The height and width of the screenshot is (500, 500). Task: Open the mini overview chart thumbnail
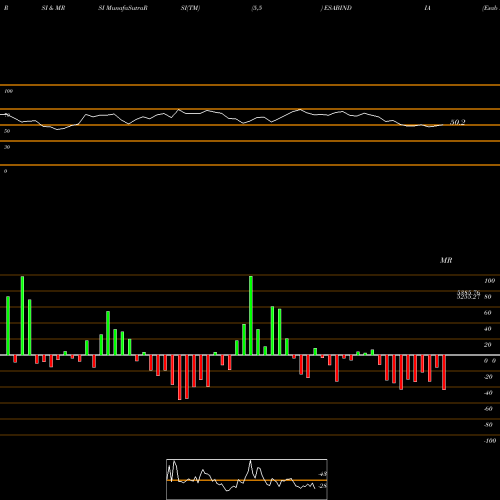pos(247,479)
